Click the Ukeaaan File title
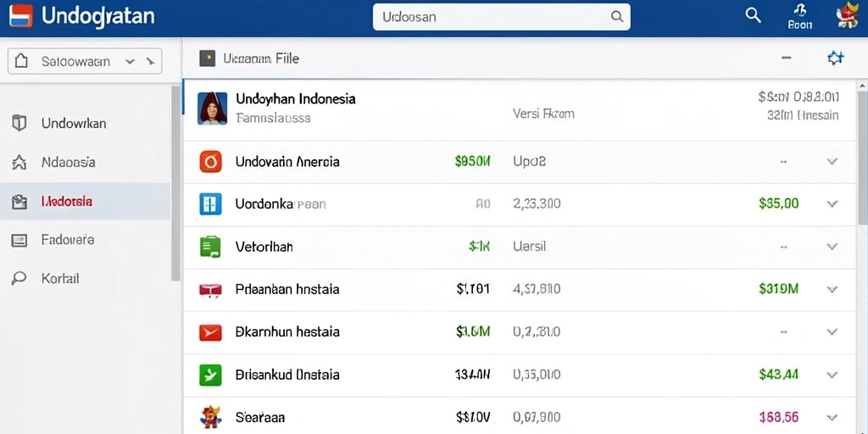Viewport: 868px width, 434px height. pyautogui.click(x=261, y=58)
